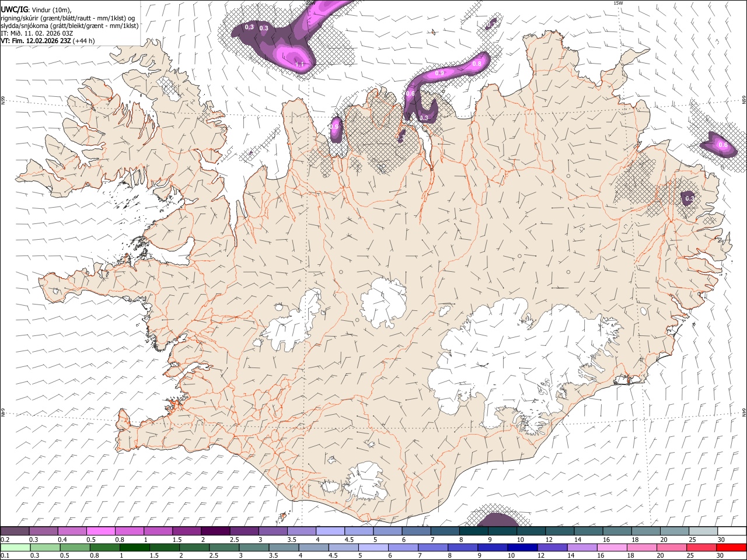747x560 pixels.
Task: Click the '0.9' label inside the northern fjord
Action: click(x=335, y=126)
